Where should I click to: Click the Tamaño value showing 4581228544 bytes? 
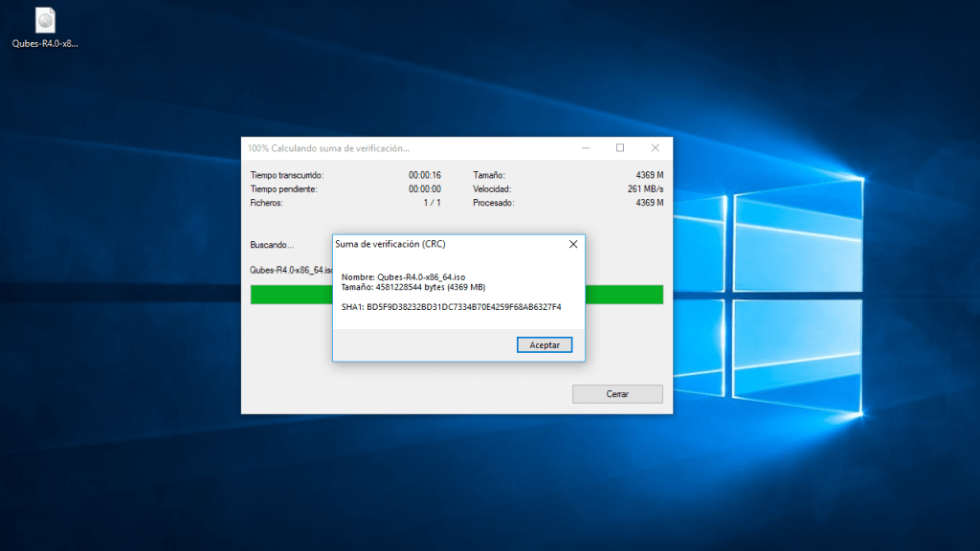tap(411, 285)
